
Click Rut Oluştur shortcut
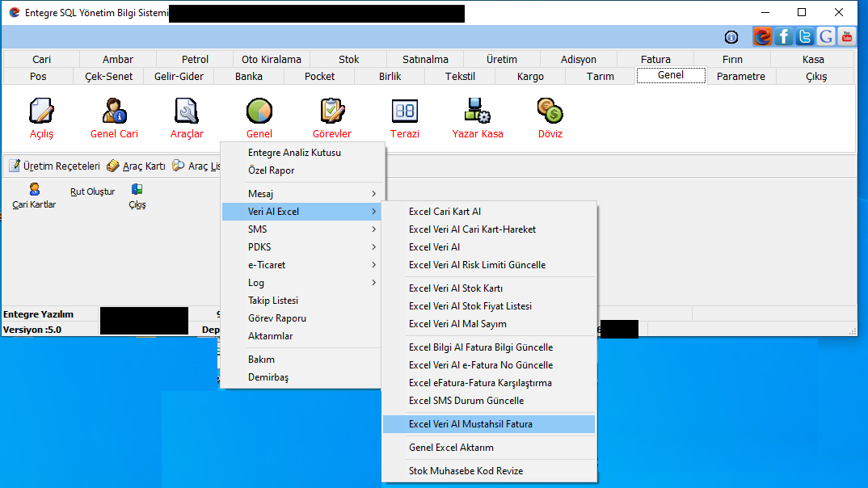[92, 191]
